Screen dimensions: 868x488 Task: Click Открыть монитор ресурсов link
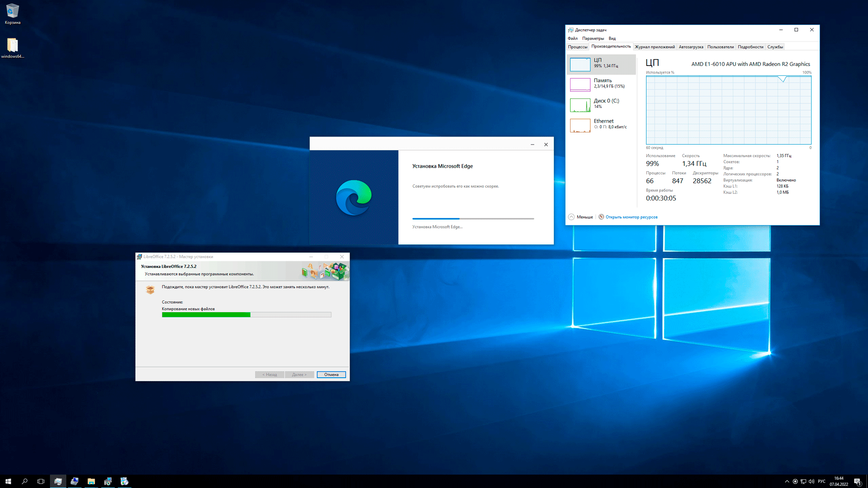click(x=631, y=217)
